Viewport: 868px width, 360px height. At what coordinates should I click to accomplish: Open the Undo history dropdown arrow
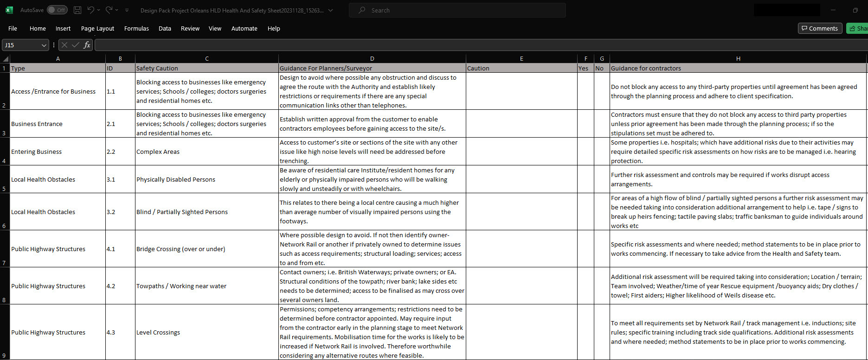pyautogui.click(x=98, y=10)
